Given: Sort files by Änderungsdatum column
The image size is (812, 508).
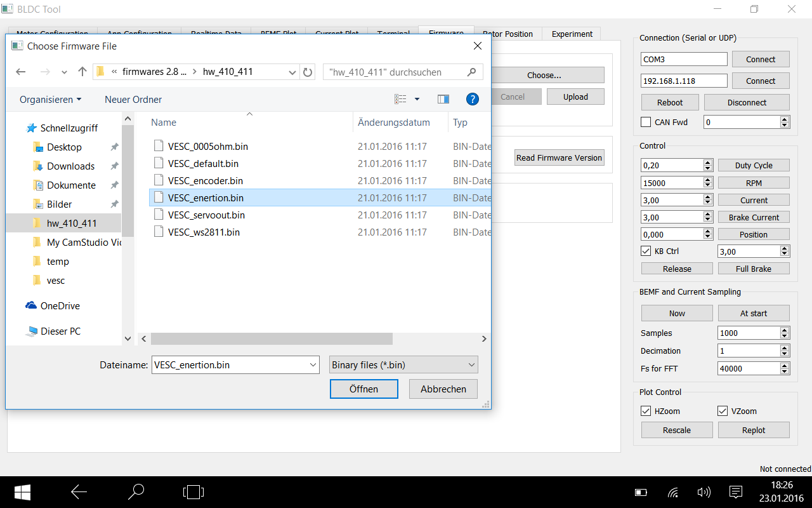Looking at the screenshot, I should click(394, 123).
